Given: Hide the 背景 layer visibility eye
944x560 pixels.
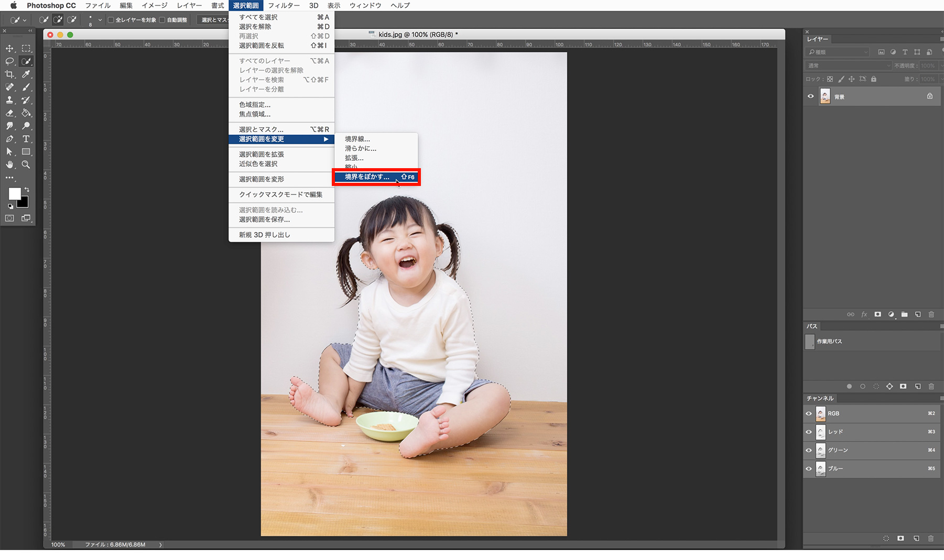Looking at the screenshot, I should pyautogui.click(x=810, y=96).
